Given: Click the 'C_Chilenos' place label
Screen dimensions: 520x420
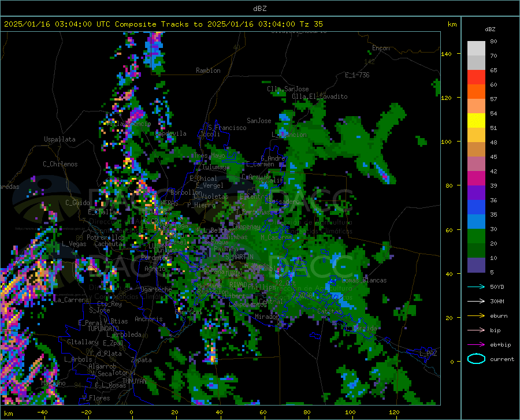Looking at the screenshot, I should coord(60,164).
